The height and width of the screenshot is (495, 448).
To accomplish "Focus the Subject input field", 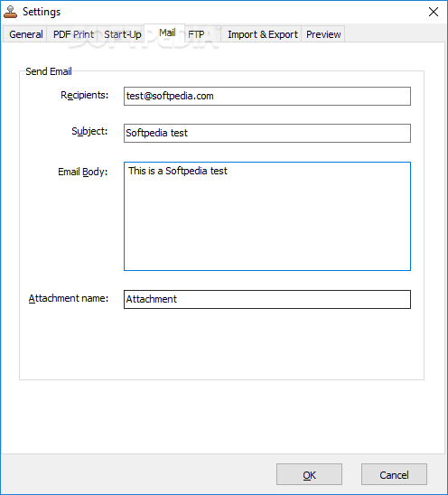I will [x=267, y=133].
